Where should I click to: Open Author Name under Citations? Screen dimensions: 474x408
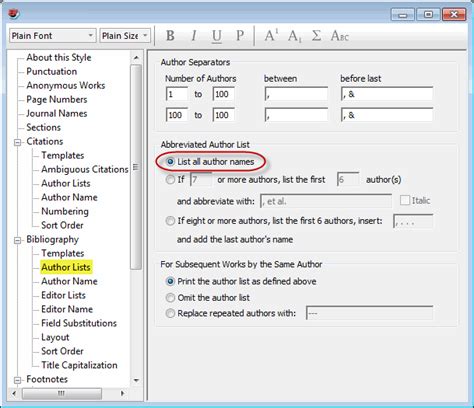point(69,197)
